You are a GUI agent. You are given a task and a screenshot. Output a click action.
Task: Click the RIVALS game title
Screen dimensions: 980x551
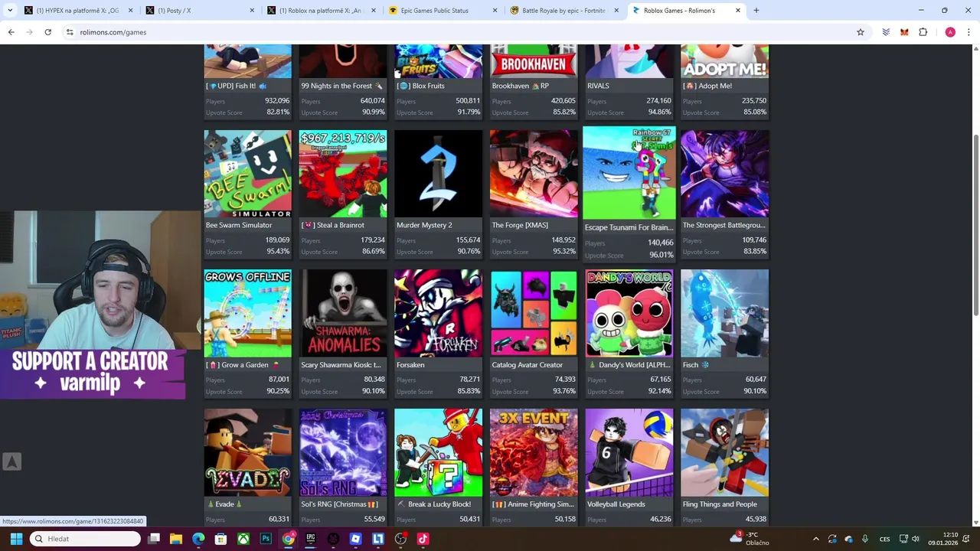pyautogui.click(x=598, y=86)
